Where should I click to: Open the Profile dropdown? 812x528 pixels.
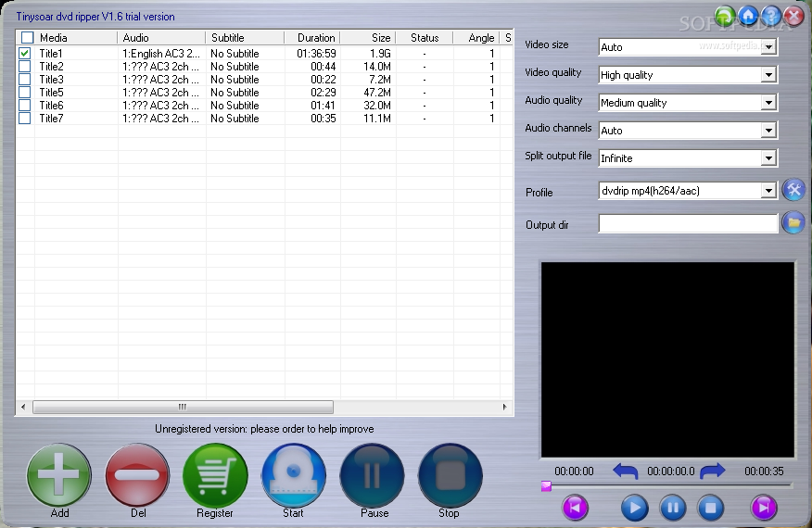coord(768,191)
